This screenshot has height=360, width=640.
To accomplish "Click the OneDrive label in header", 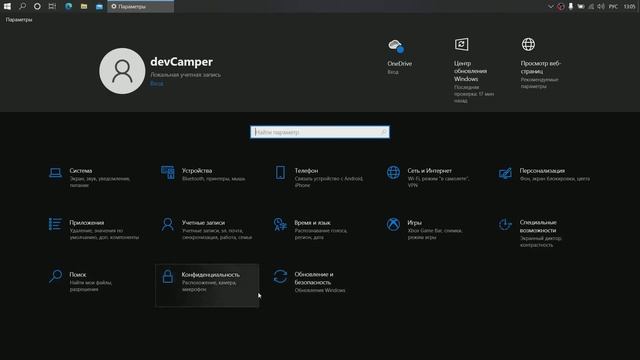I will (400, 64).
